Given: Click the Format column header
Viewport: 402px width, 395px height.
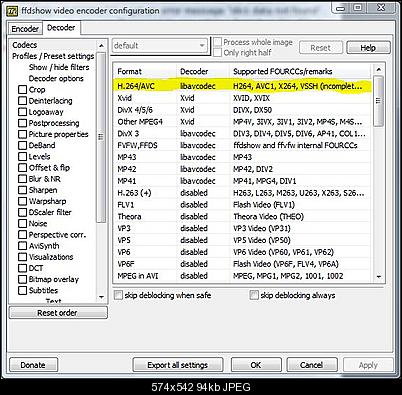Looking at the screenshot, I should [145, 71].
